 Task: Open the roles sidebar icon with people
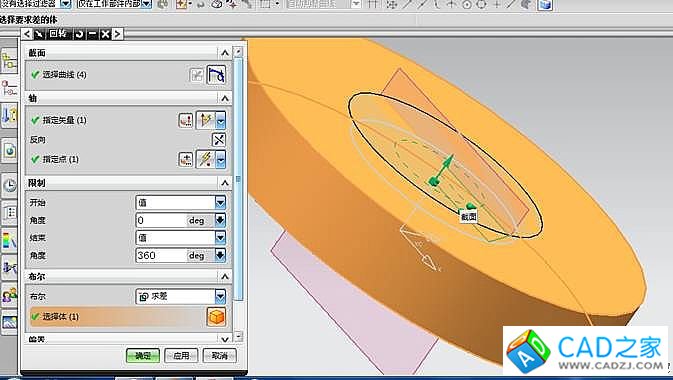click(9, 295)
